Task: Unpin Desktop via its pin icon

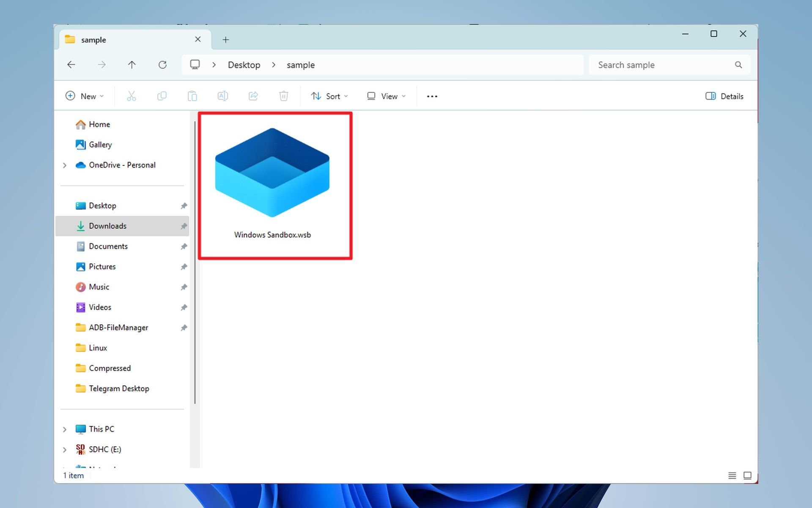Action: (184, 206)
